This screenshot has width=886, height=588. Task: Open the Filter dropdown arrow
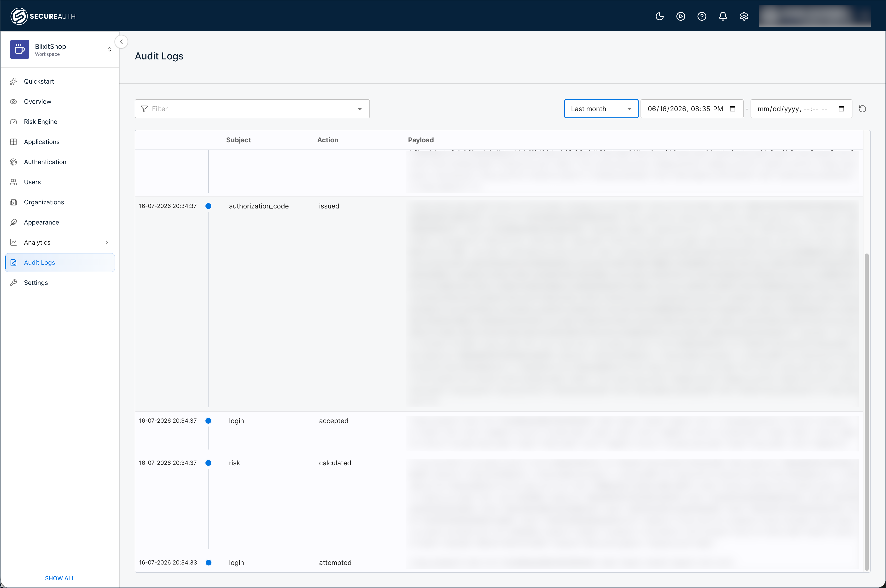[360, 109]
